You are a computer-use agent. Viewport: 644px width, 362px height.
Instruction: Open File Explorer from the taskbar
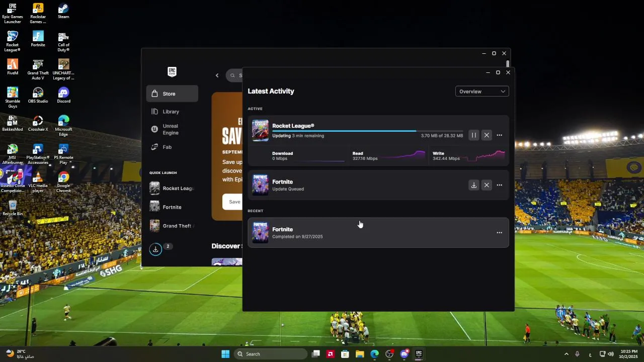point(360,354)
